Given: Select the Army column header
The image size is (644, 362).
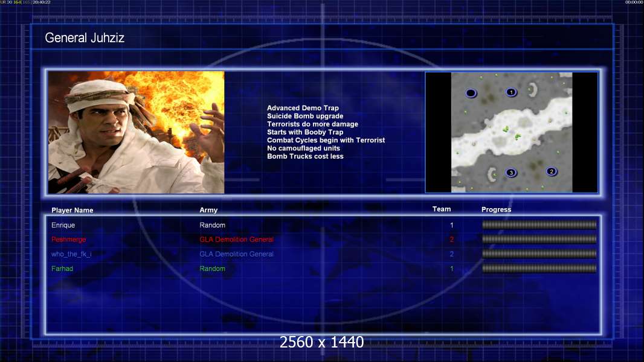Looking at the screenshot, I should click(208, 211).
